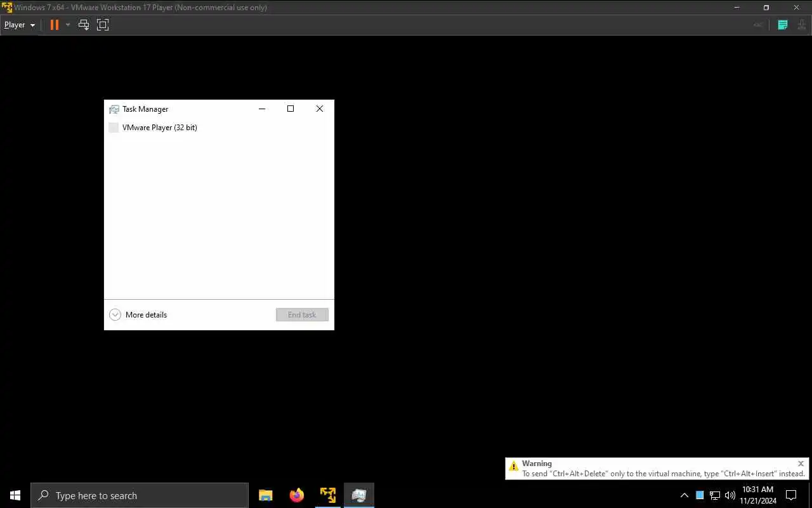Click the Ctrl+Alt+Insert warning message text
This screenshot has width=812, height=508.
click(x=664, y=474)
